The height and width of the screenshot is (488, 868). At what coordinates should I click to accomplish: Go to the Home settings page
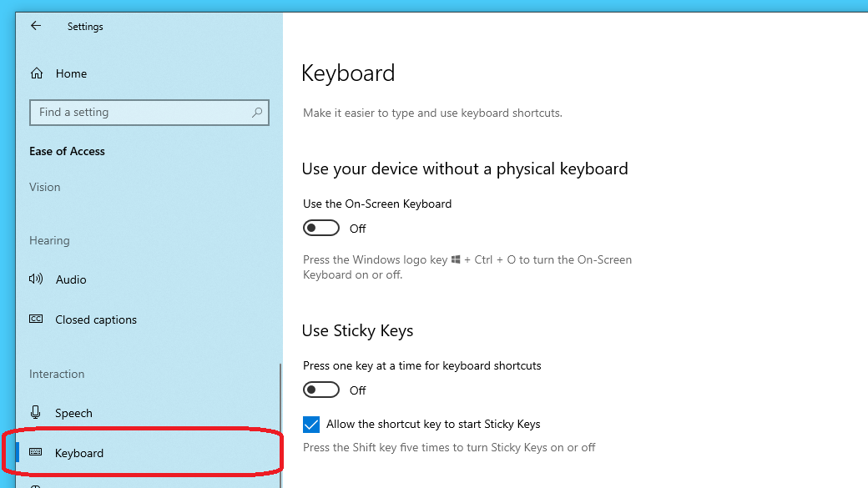(71, 73)
